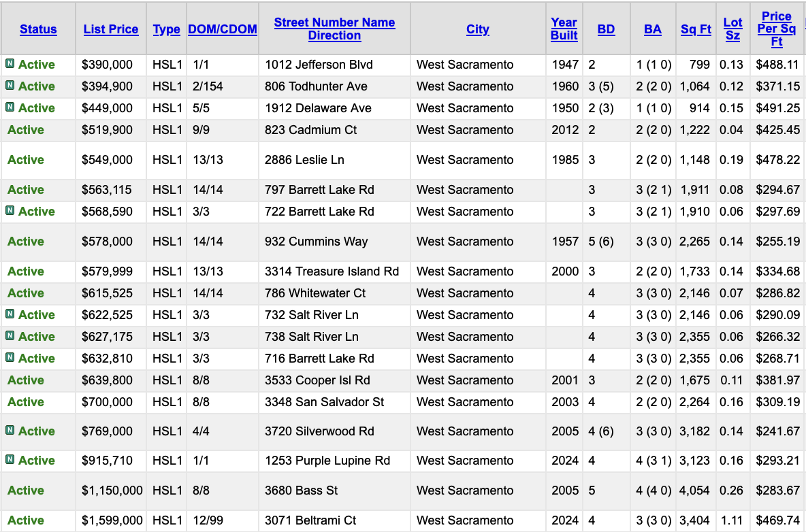Click the New listing icon beside 1012 Jefferson Blvd
Image resolution: width=806 pixels, height=532 pixels.
[10, 64]
